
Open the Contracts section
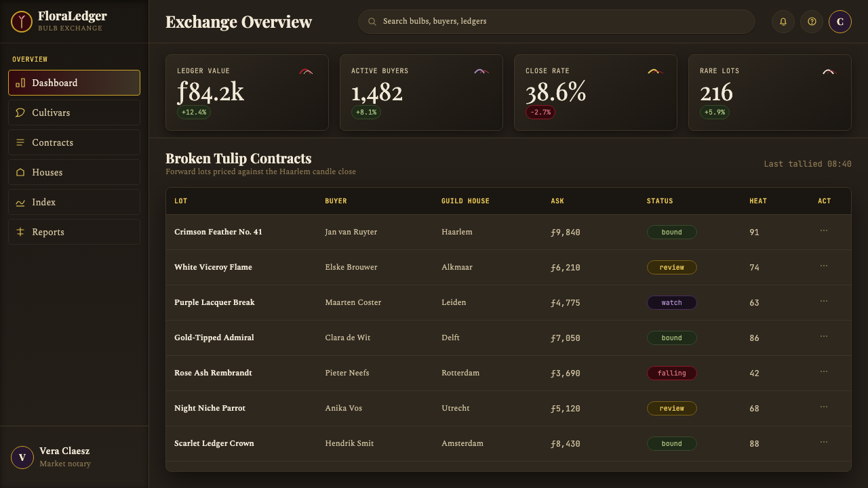(74, 142)
